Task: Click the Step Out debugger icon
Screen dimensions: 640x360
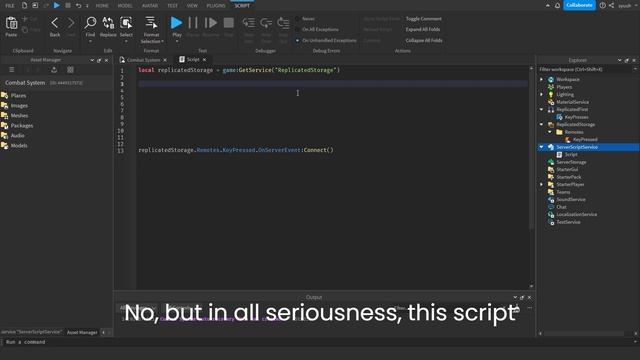Action: pos(283,22)
